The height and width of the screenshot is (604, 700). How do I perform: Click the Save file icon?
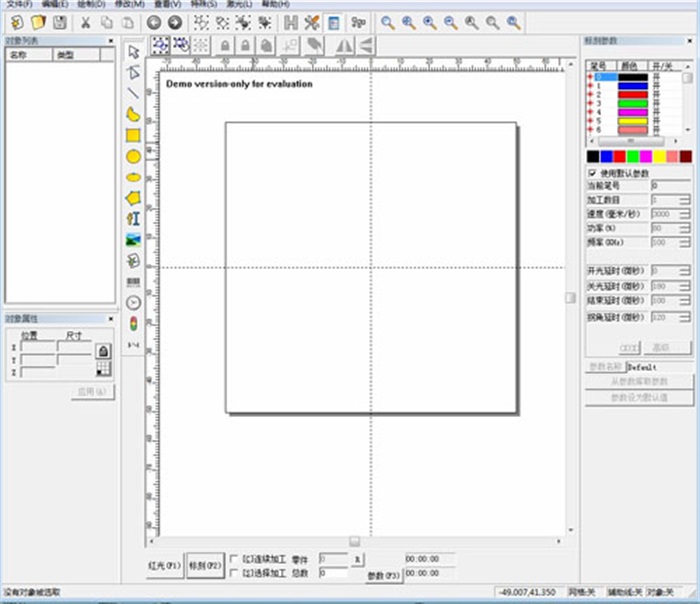point(60,22)
